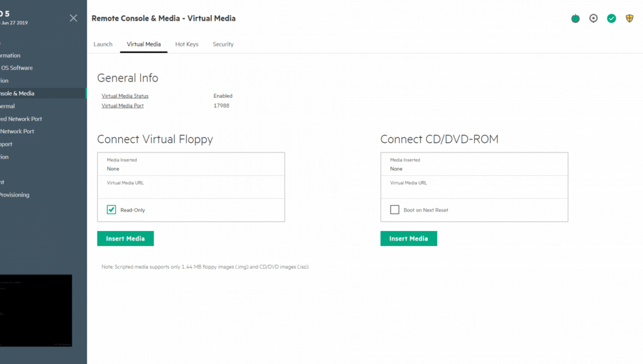Click the 'ed Network Port' sidebar entry
This screenshot has width=643, height=364.
(x=21, y=119)
